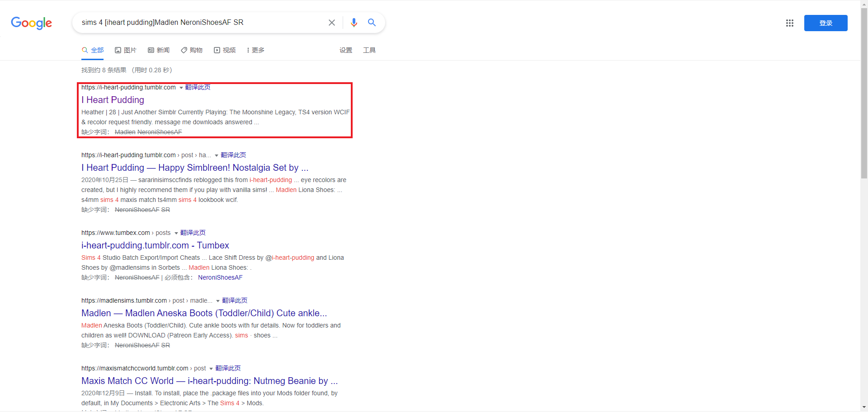Click 翻译此页 for Nostalgia Set result
This screenshot has width=868, height=412.
click(233, 155)
